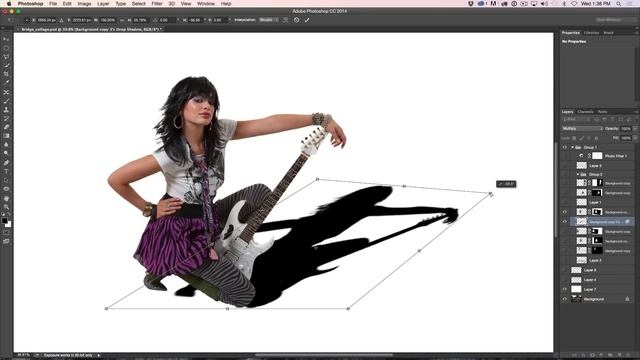Commit transform with checkmark icon
This screenshot has width=640, height=360.
(x=307, y=20)
